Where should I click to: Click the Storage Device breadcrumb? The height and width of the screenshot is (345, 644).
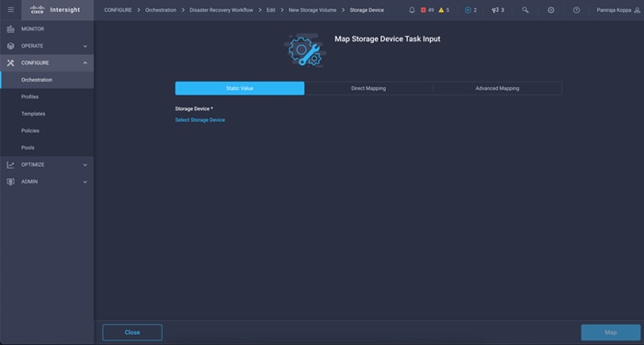[x=367, y=10]
